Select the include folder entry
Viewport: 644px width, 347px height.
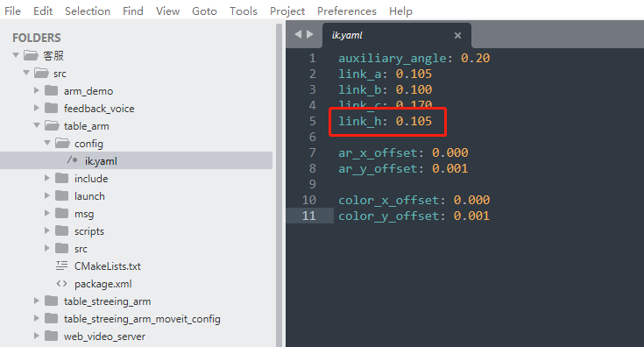click(136, 178)
